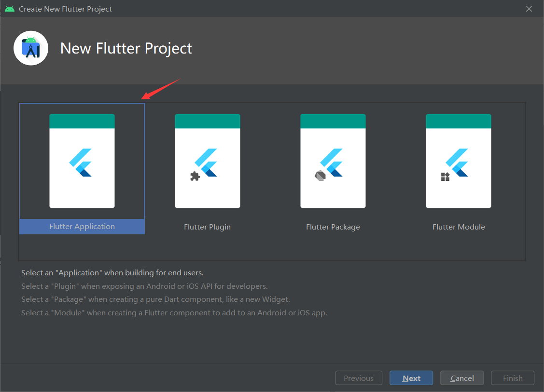Click the Android head icon in title bar

tap(10, 9)
